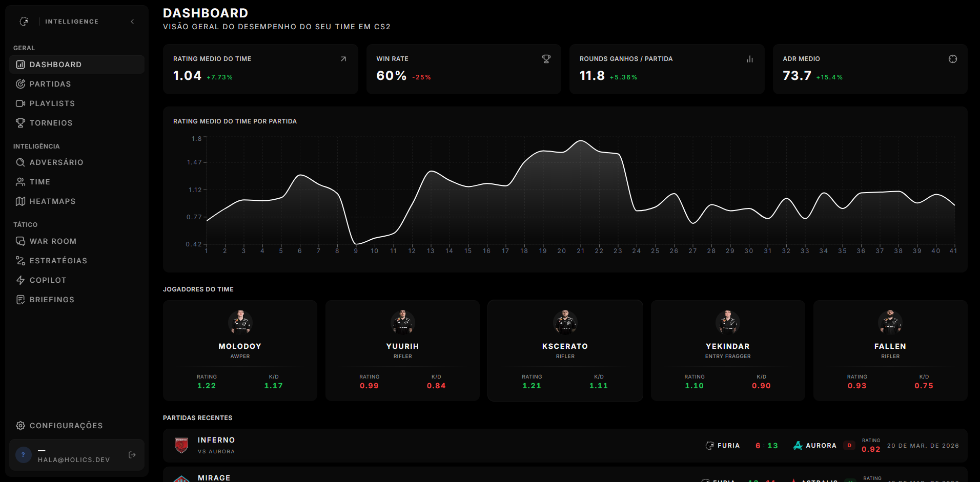Select FalleN's player avatar

890,323
